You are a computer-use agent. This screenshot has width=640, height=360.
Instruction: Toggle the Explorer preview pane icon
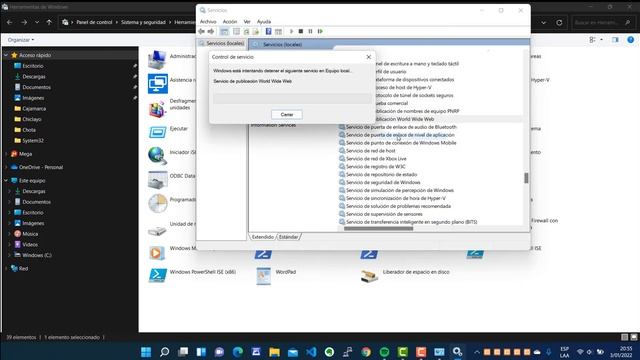coord(615,40)
